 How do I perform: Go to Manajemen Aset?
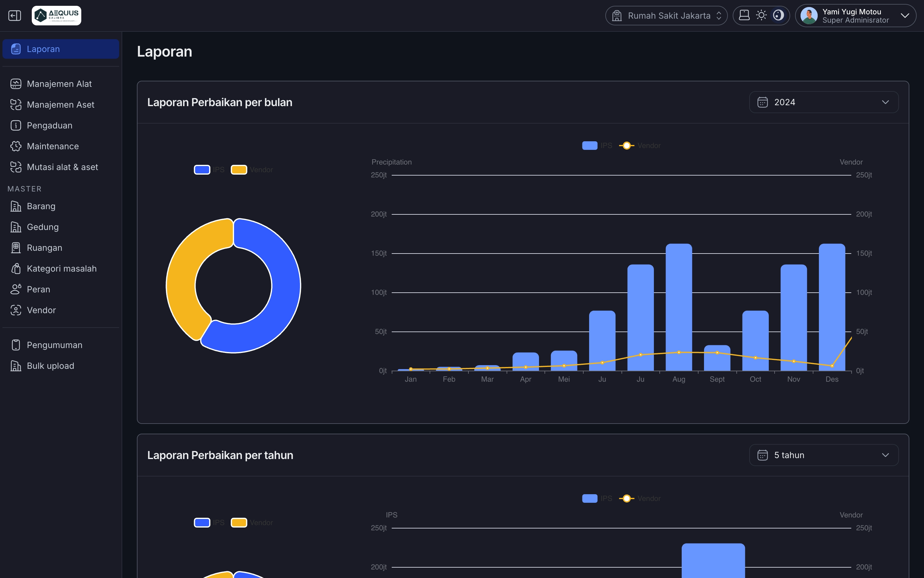[61, 104]
